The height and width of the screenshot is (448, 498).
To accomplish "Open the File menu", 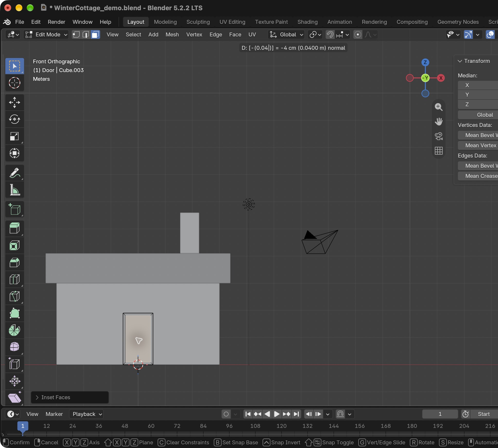I will coord(20,22).
